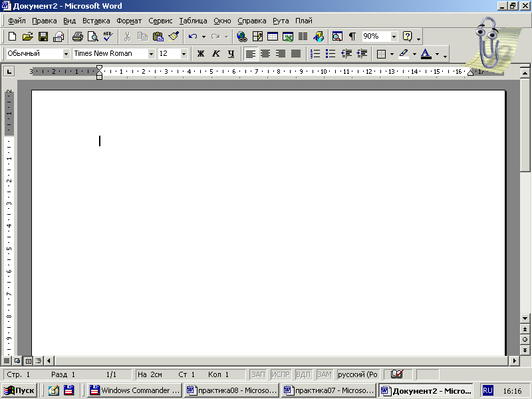Open the Формат menu
Viewport: 532px width, 399px height.
click(129, 21)
